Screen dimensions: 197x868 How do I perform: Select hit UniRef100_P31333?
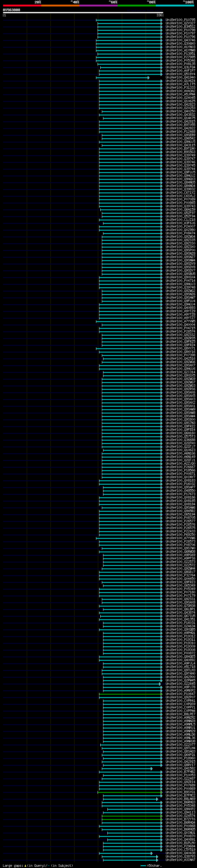180,88
